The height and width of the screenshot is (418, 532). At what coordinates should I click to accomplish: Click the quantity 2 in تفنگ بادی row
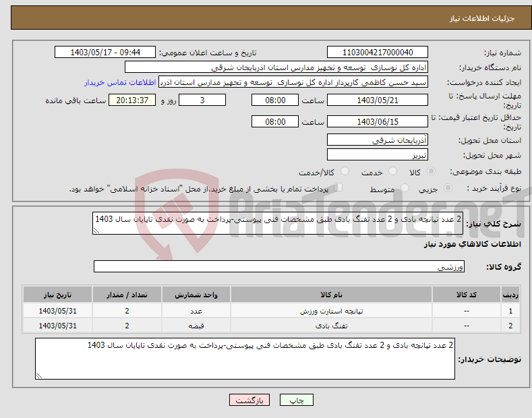point(127,326)
